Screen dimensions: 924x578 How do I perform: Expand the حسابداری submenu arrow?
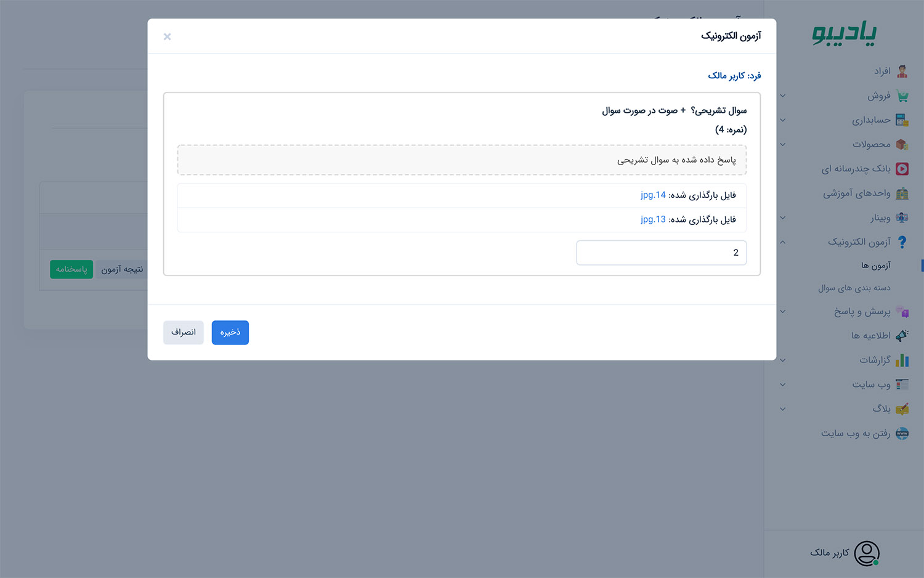click(783, 120)
